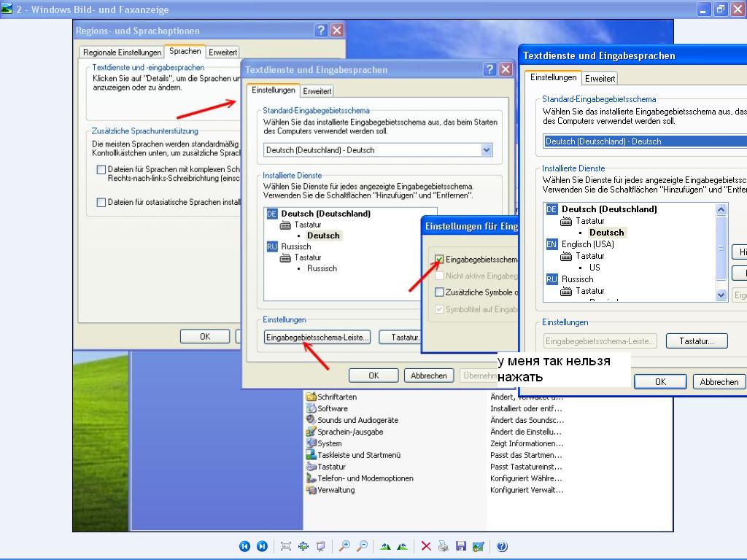The image size is (747, 560).
Task: Enable files for East Asian languages checkbox
Action: click(x=101, y=203)
